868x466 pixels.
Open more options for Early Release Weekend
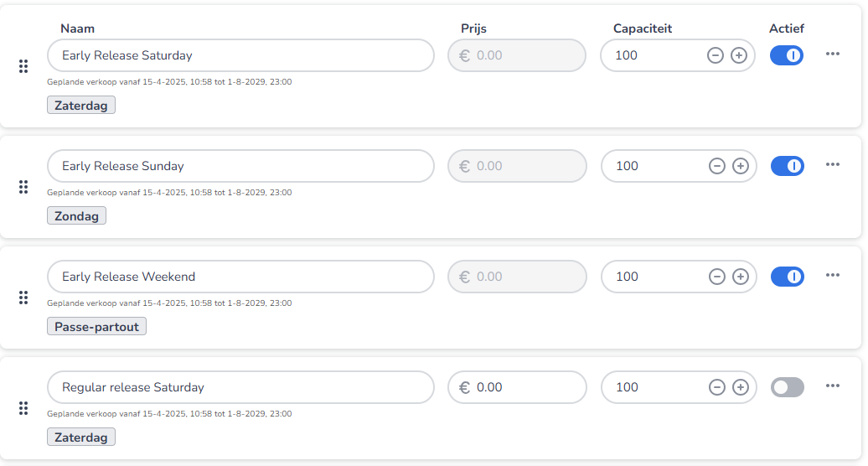832,275
